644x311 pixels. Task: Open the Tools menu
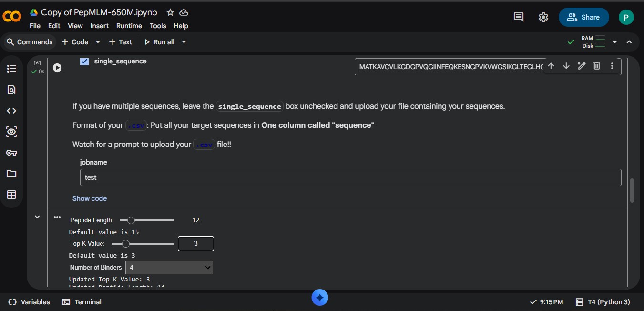click(158, 26)
